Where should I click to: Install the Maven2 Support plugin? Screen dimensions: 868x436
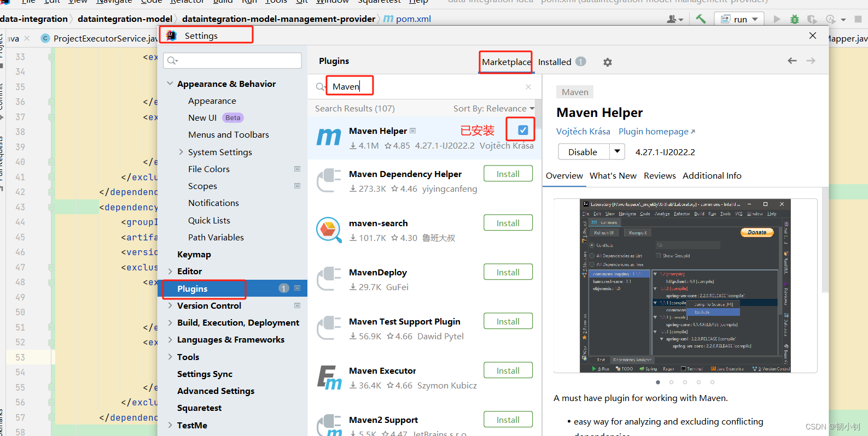[508, 420]
